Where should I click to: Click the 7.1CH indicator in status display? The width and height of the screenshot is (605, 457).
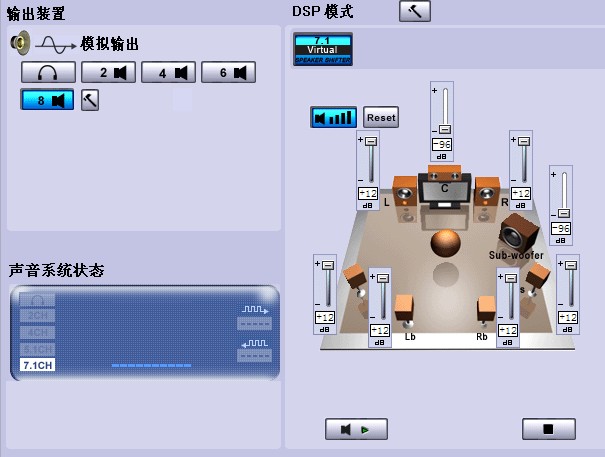point(37,364)
